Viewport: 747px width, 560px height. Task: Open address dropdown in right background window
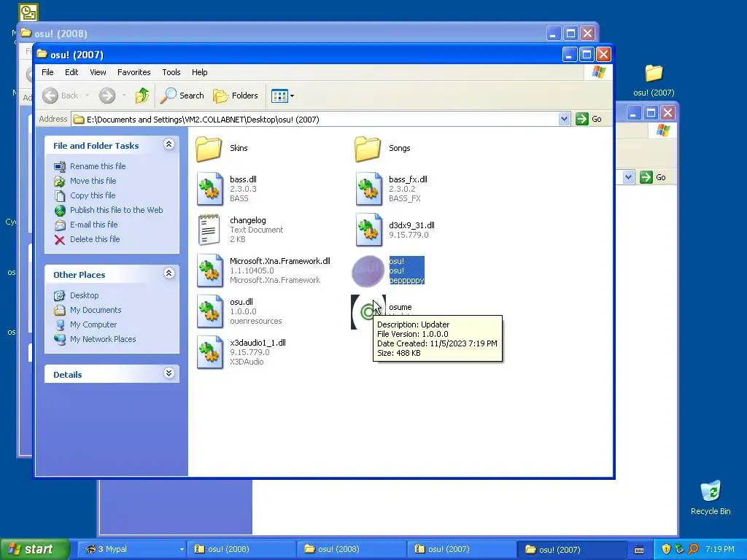click(628, 177)
